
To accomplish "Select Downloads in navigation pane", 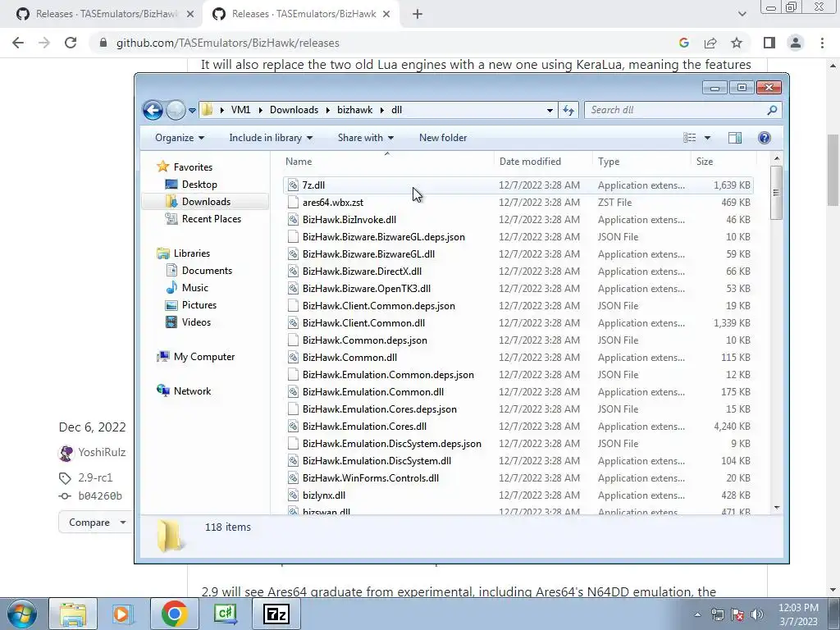I will point(206,202).
